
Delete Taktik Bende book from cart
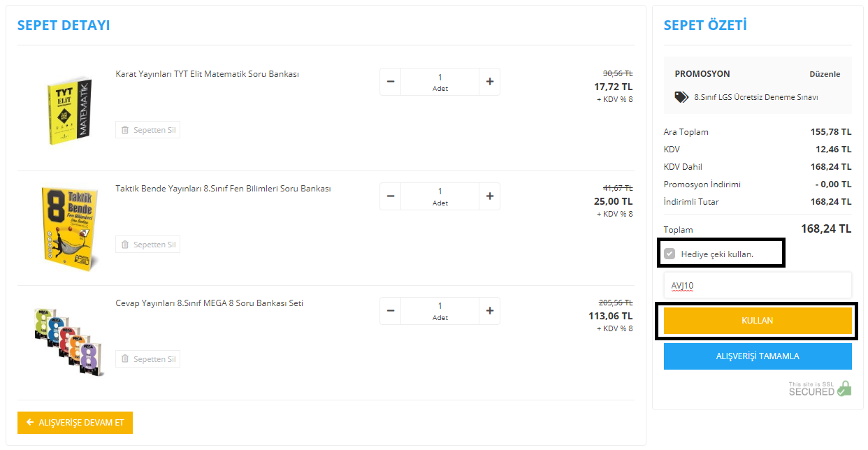pos(147,245)
